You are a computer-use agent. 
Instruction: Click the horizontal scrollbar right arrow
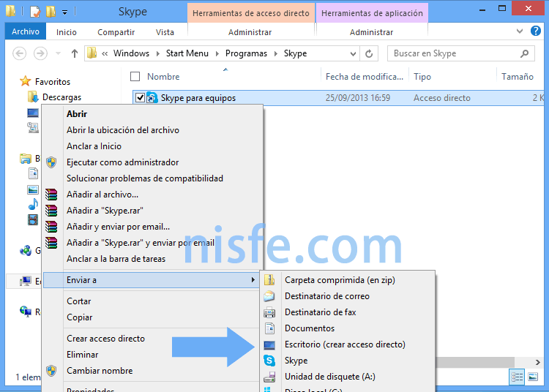click(538, 362)
